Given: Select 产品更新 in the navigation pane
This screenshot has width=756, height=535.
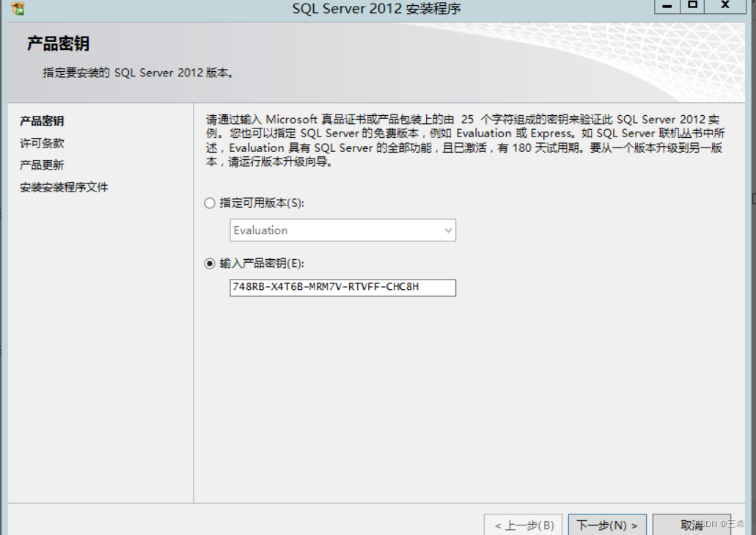Looking at the screenshot, I should tap(38, 164).
